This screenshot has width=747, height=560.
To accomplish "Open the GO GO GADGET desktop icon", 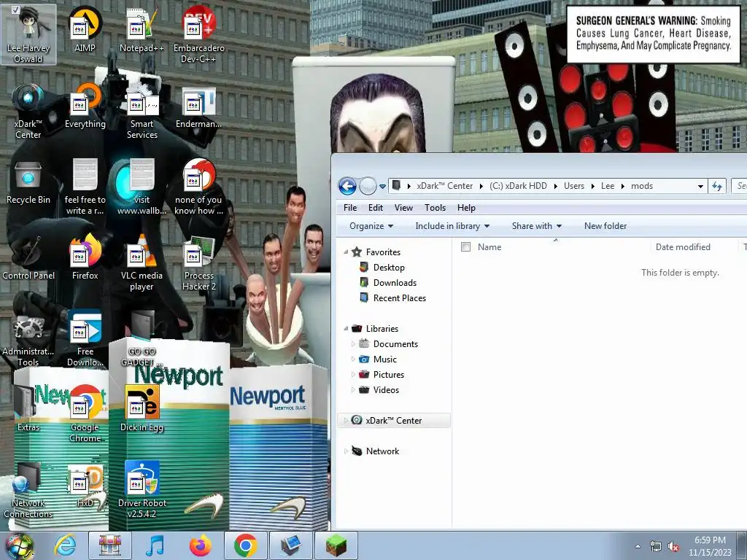I will click(142, 338).
